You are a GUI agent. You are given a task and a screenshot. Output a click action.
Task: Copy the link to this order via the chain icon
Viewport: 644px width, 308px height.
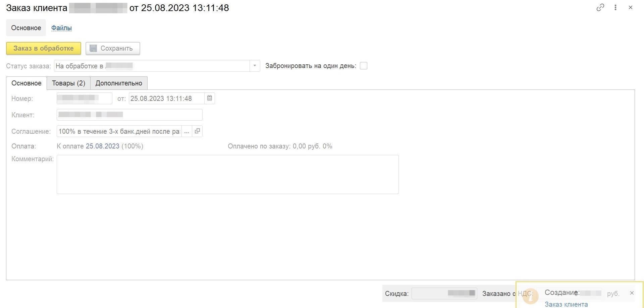click(600, 7)
